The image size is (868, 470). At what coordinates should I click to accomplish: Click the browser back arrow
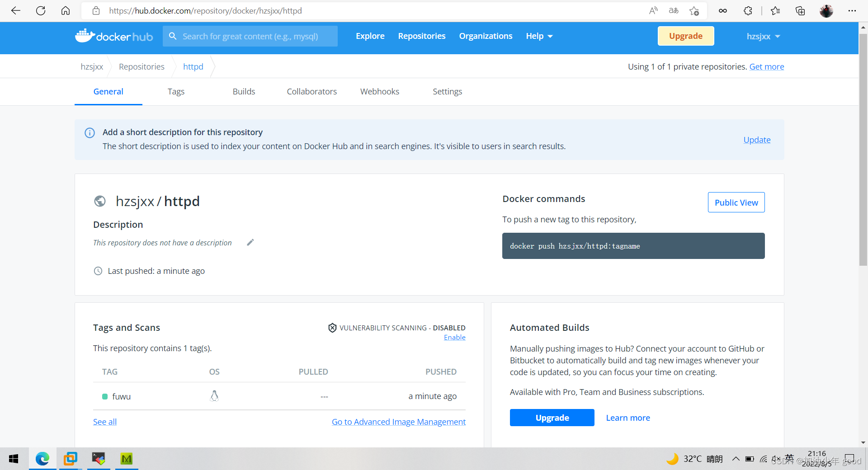coord(16,11)
